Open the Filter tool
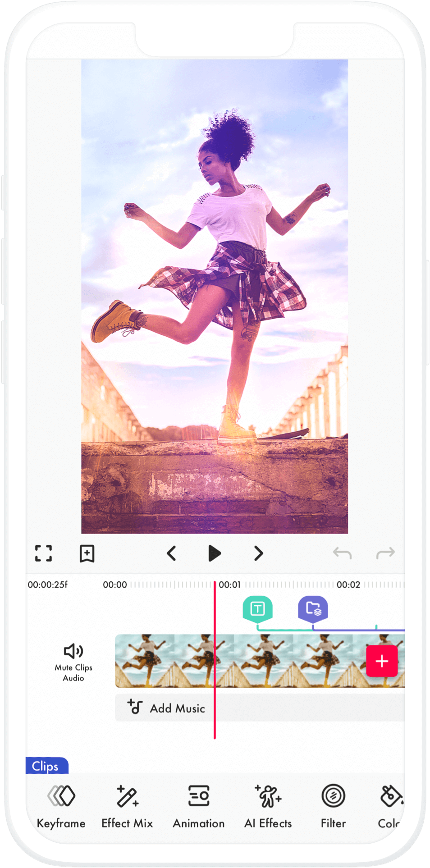 (x=333, y=806)
